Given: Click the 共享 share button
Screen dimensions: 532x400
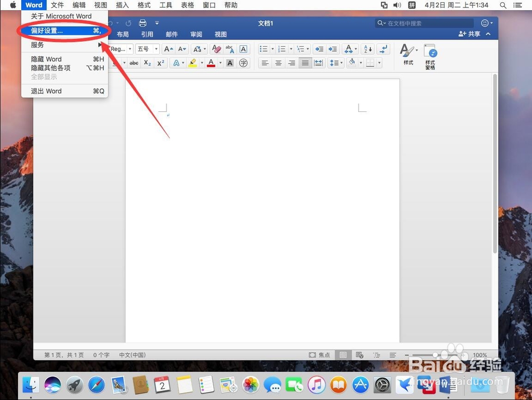Looking at the screenshot, I should (469, 34).
